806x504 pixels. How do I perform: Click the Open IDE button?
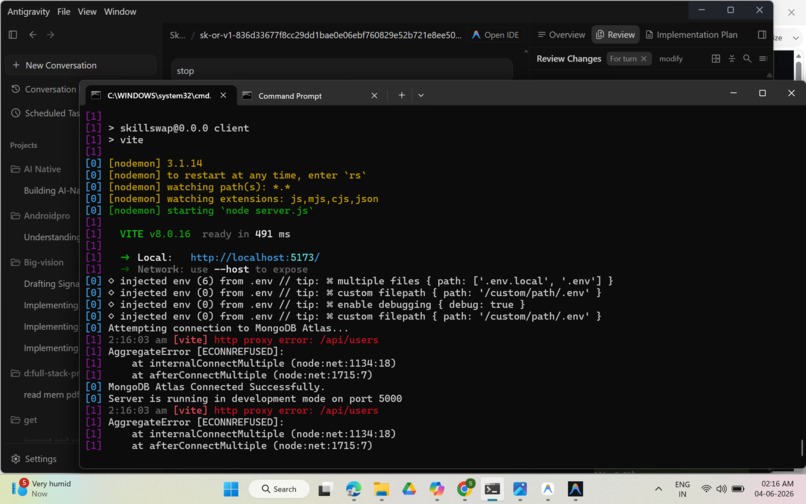coord(496,34)
